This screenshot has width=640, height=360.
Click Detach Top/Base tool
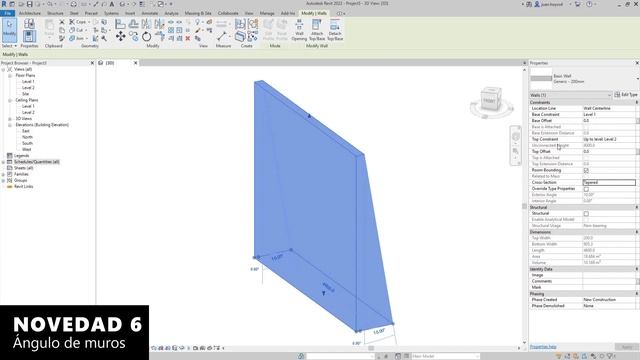click(335, 30)
